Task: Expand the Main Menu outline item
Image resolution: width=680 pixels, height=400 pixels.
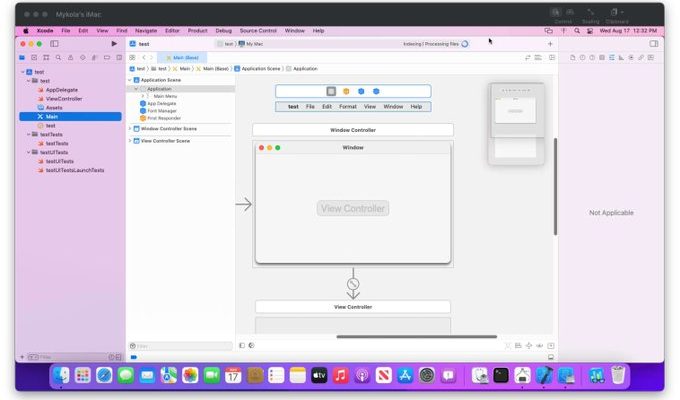Action: click(142, 96)
